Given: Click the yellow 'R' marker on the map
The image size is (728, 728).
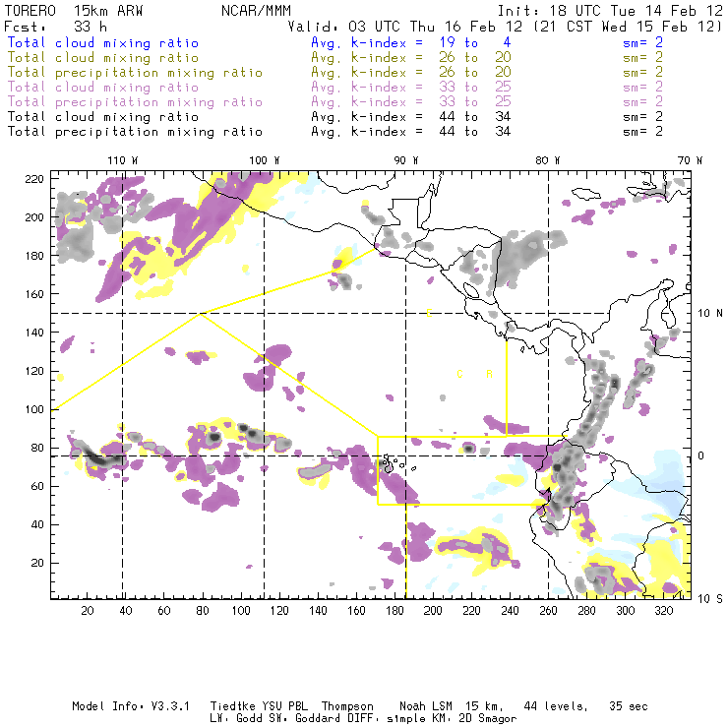Looking at the screenshot, I should pyautogui.click(x=489, y=374).
